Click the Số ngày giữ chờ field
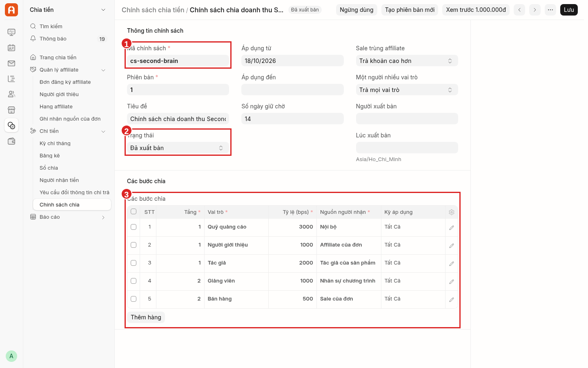This screenshot has height=368, width=588. pos(292,119)
